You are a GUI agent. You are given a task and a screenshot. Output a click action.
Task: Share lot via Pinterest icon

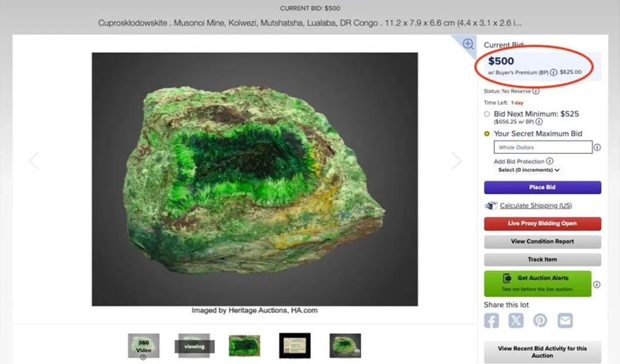click(540, 320)
